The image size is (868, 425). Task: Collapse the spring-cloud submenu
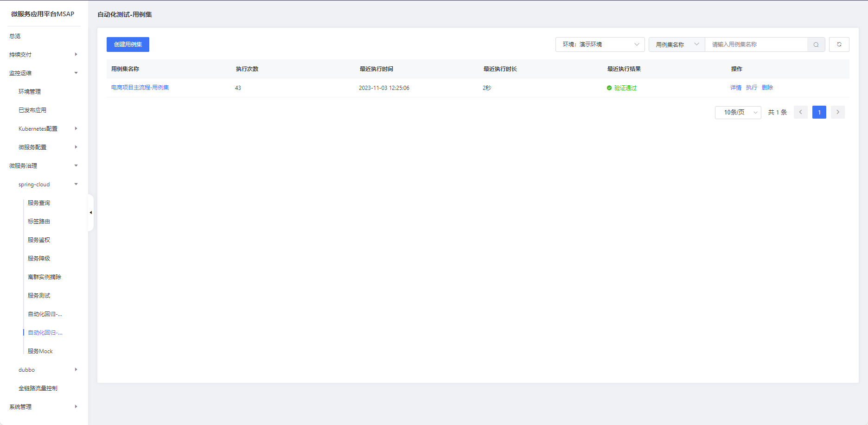tap(47, 184)
